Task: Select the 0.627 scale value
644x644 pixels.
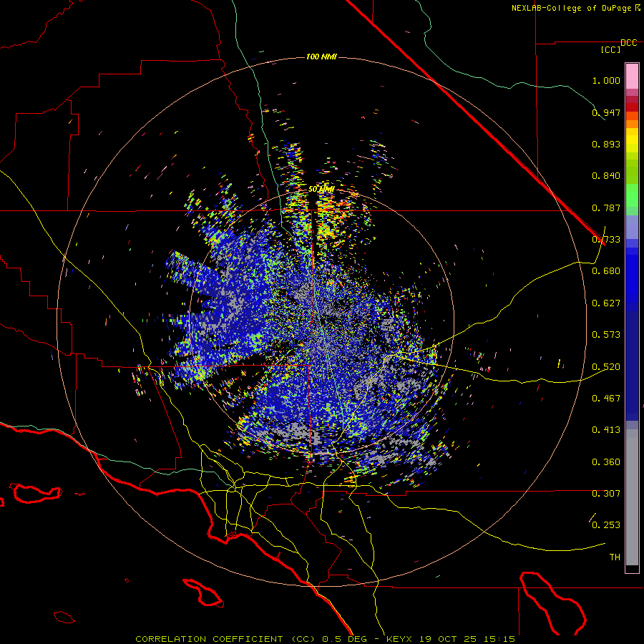Action: click(x=606, y=303)
